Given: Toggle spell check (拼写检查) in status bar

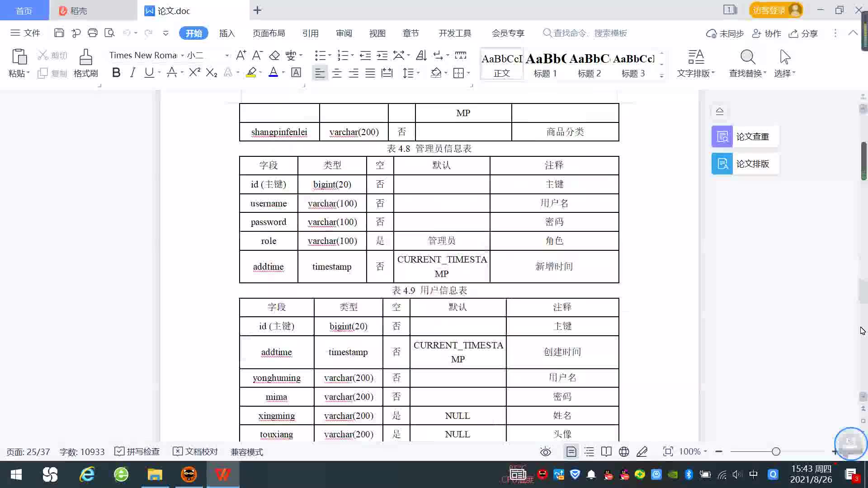Looking at the screenshot, I should (x=137, y=452).
